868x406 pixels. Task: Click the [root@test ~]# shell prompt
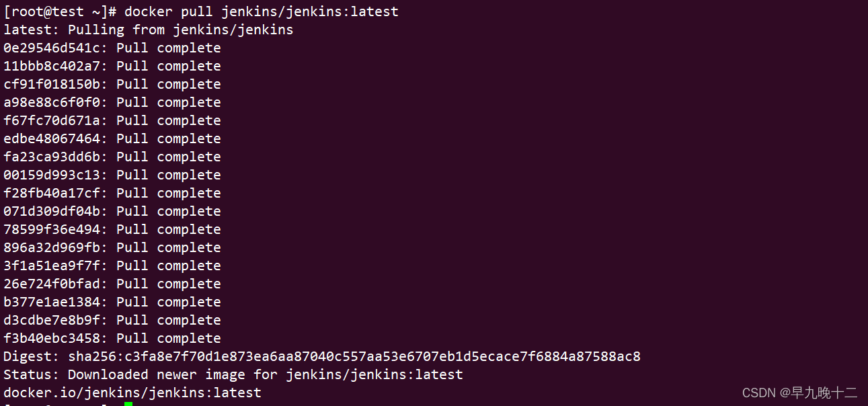[60, 11]
